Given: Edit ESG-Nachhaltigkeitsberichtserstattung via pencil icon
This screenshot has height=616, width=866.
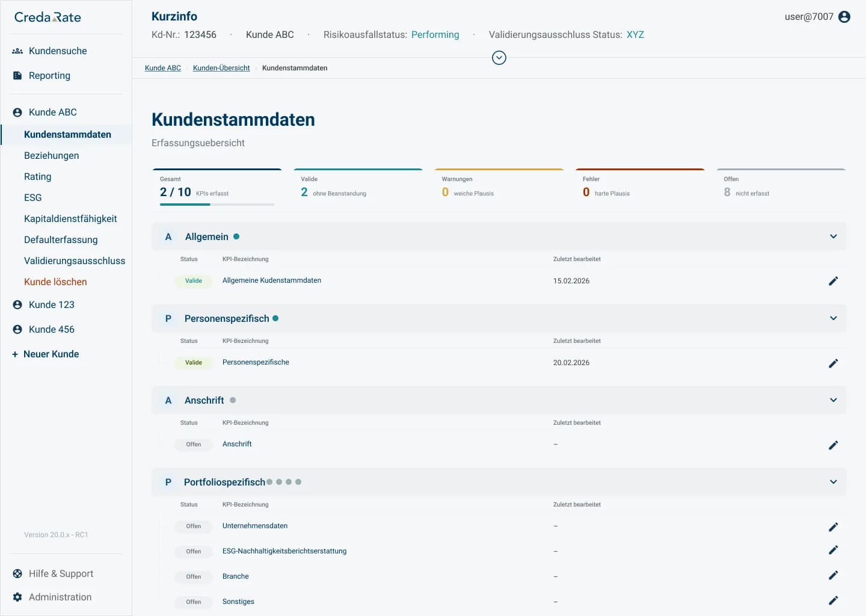Looking at the screenshot, I should pyautogui.click(x=834, y=550).
